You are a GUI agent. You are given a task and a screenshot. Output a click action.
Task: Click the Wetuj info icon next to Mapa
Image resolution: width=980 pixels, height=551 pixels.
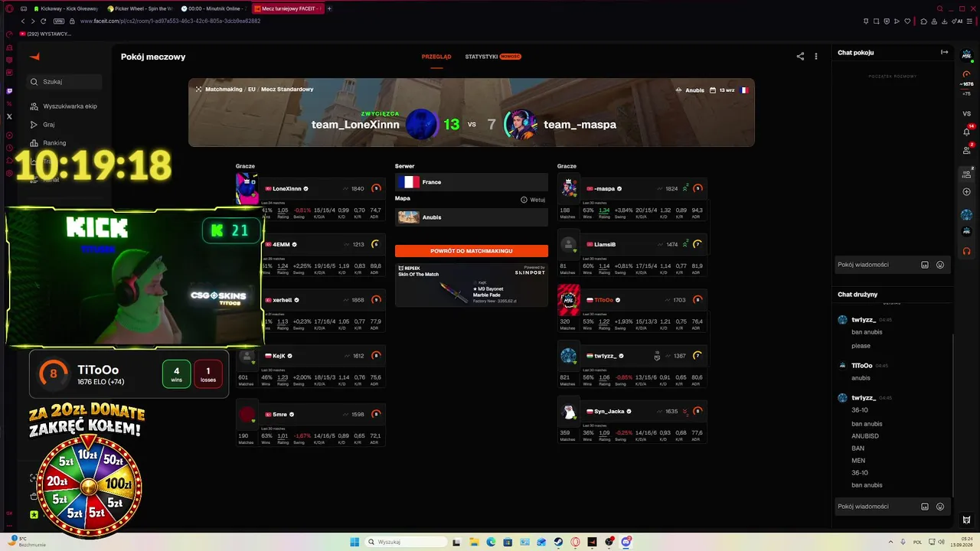click(x=524, y=200)
